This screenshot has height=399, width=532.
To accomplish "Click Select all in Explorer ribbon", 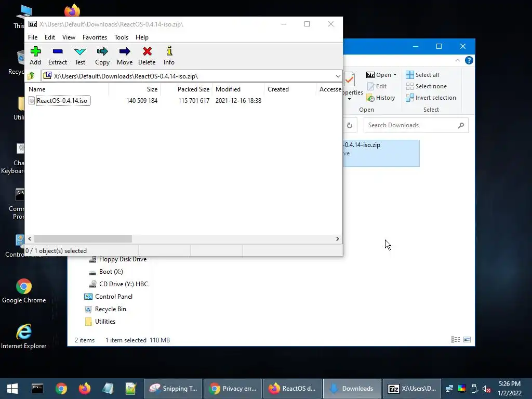I will coord(422,75).
